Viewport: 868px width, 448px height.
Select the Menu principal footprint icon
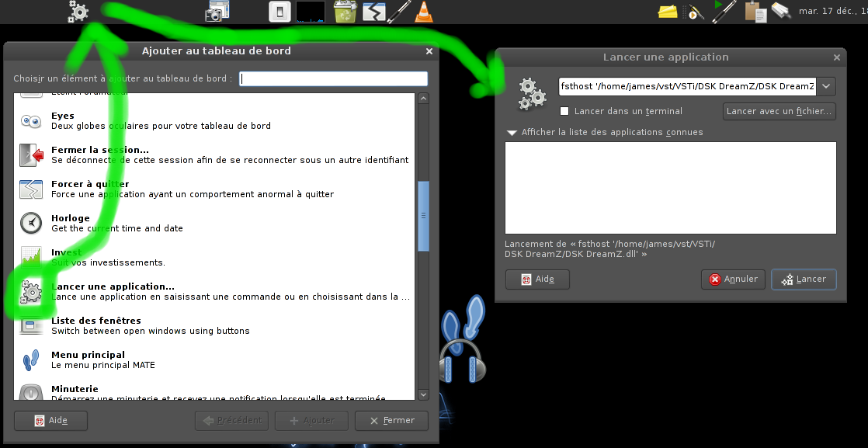[31, 360]
